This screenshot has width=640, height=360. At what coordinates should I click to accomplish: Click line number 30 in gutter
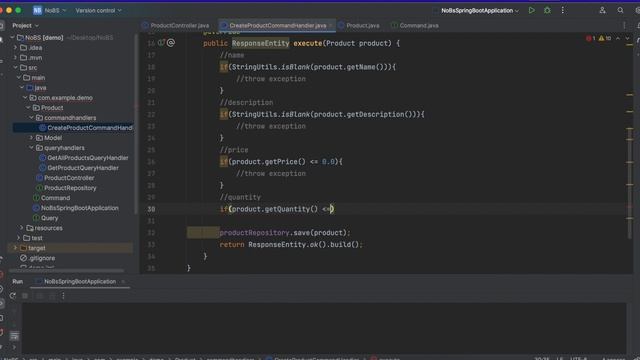[x=151, y=209]
